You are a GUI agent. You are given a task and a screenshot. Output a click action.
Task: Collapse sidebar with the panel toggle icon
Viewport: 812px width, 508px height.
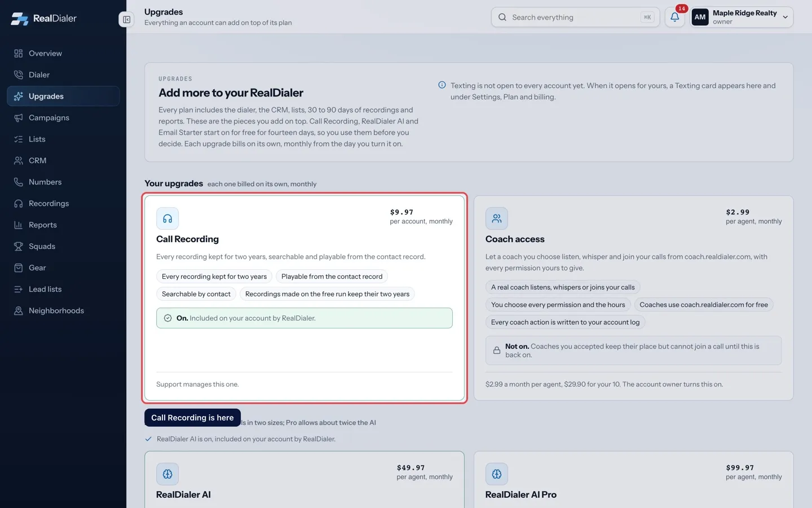tap(126, 19)
